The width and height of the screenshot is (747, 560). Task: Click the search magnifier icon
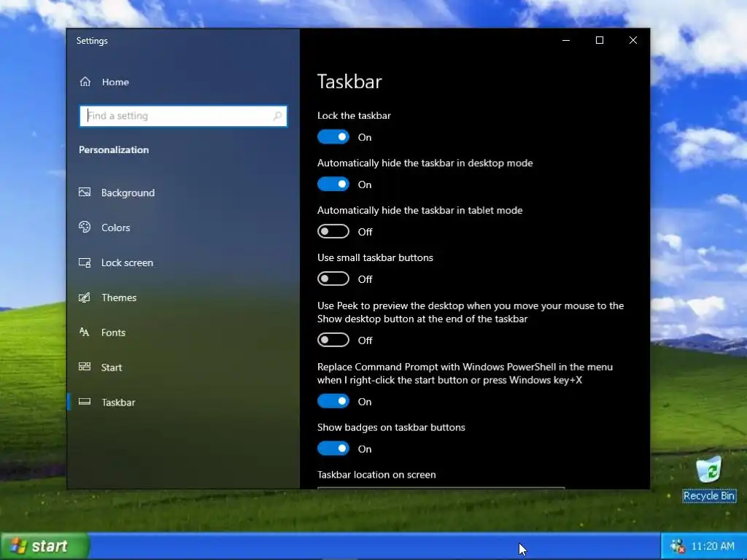click(x=277, y=116)
